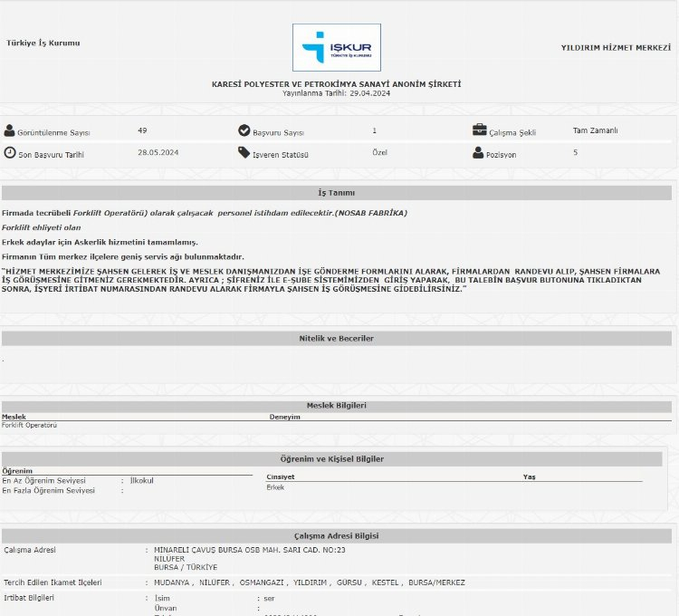Click the Türkiye İş Kurumu label
The image size is (679, 616).
43,43
